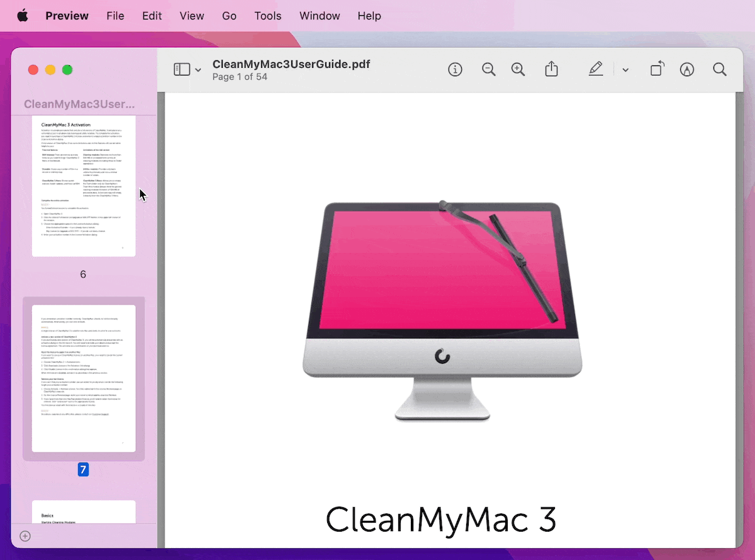755x560 pixels.
Task: Click the add page plus button in sidebar
Action: pyautogui.click(x=25, y=536)
